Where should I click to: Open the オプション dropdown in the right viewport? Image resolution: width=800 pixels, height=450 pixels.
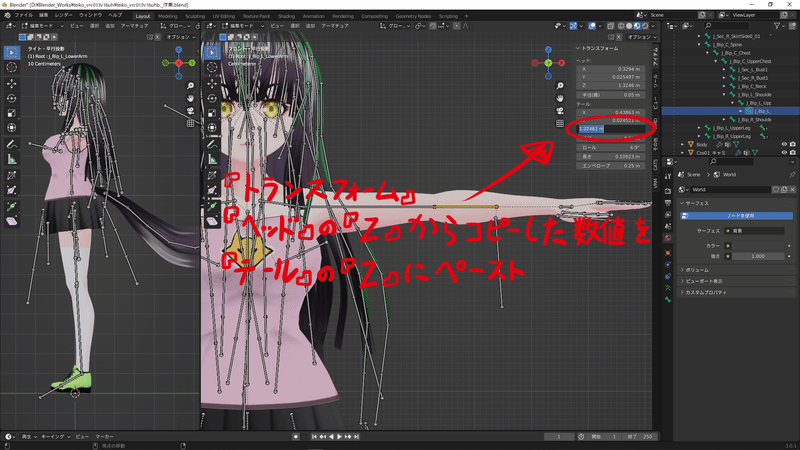(642, 37)
